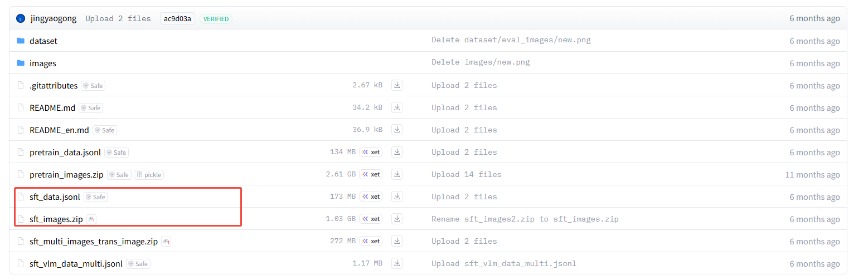Click the "1.03 GB" file size

(x=340, y=219)
